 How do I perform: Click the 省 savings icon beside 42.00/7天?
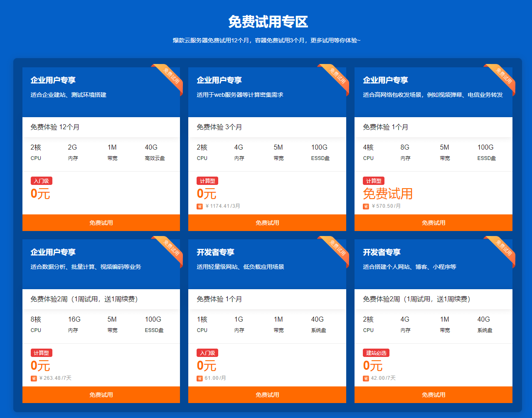click(x=366, y=379)
